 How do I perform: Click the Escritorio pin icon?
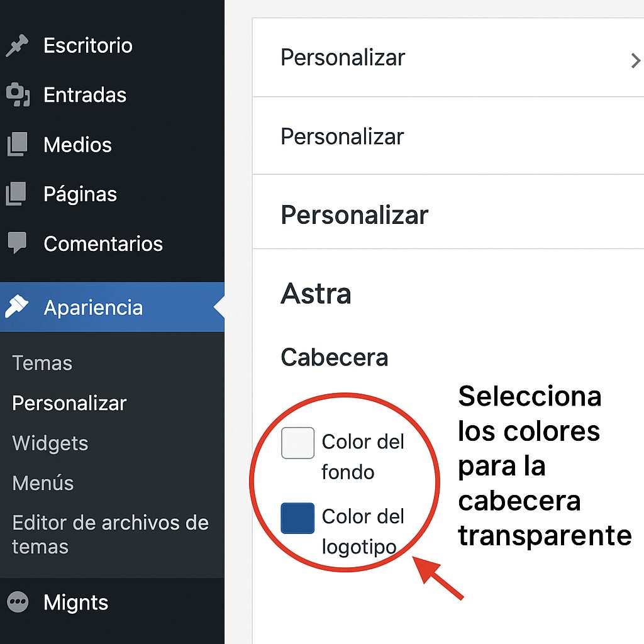17,46
